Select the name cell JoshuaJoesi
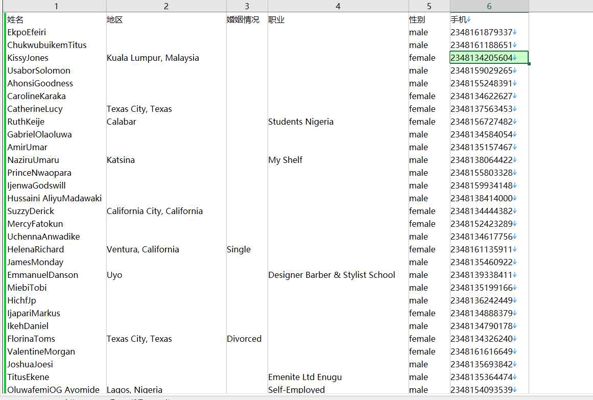593x400 pixels. click(56, 365)
